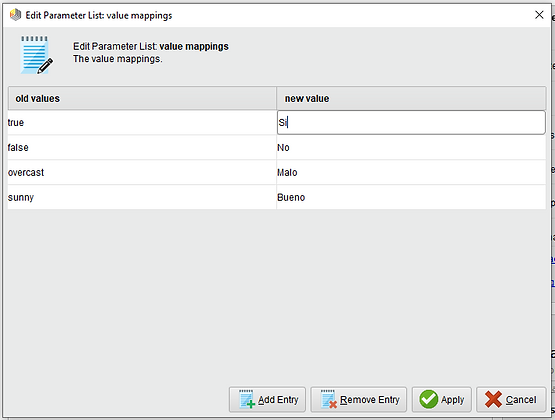
Task: Select the 'false' old value cell
Action: pyautogui.click(x=142, y=147)
